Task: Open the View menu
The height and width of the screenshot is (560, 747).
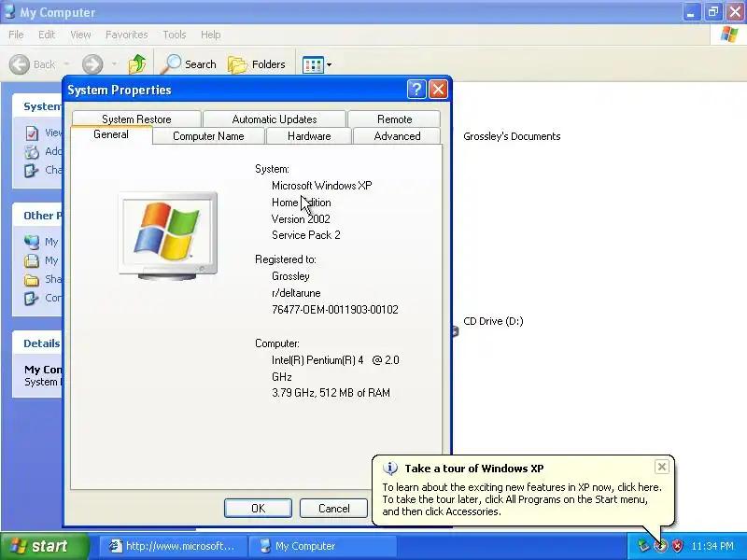Action: [80, 35]
